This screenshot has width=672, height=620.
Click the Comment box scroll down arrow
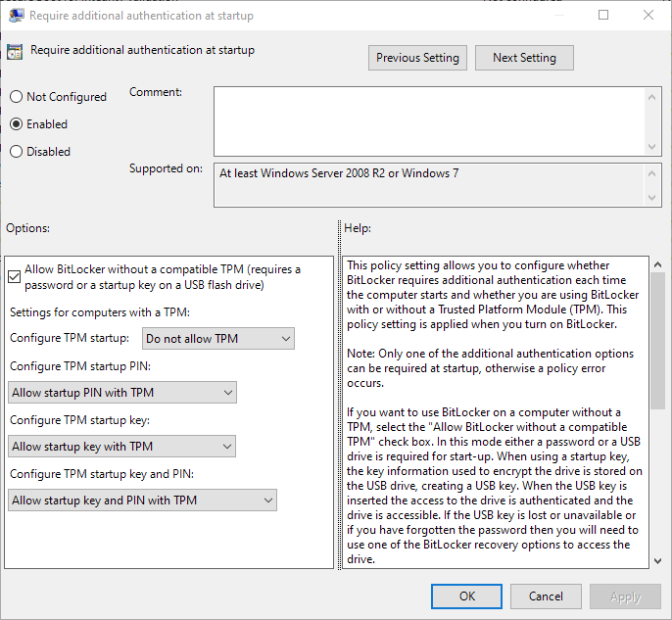pos(651,147)
